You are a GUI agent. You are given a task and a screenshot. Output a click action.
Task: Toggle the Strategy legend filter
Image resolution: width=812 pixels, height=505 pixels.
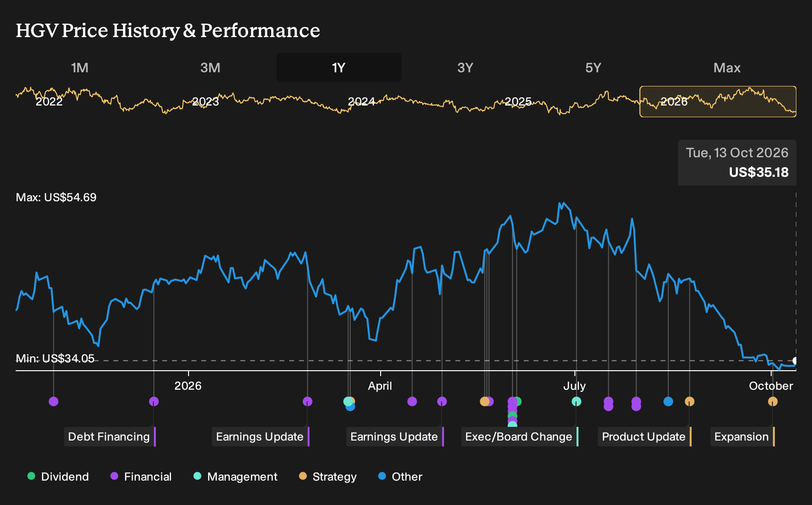coord(328,477)
